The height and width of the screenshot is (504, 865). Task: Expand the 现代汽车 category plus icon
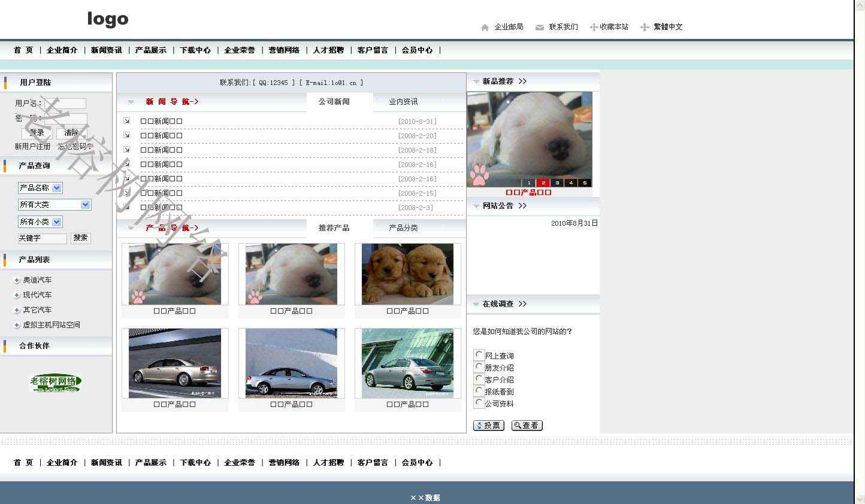coord(17,295)
